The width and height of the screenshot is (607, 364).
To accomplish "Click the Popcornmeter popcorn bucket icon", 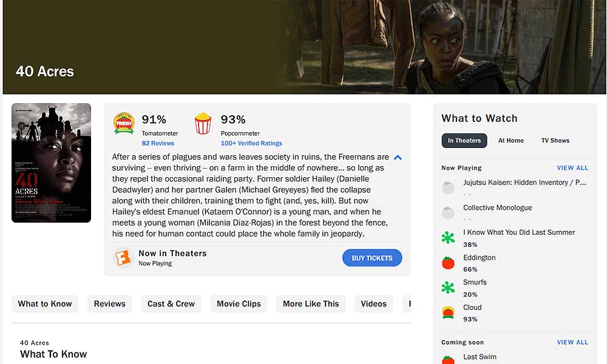I will tap(203, 124).
